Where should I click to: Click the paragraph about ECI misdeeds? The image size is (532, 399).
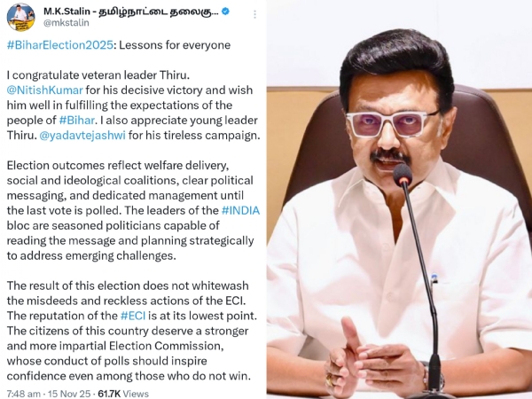[132, 331]
